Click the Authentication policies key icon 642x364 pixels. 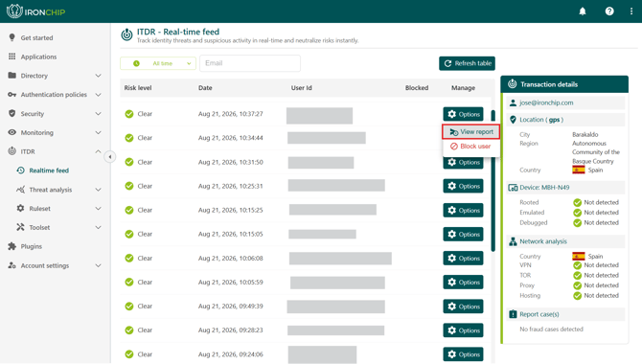point(11,95)
